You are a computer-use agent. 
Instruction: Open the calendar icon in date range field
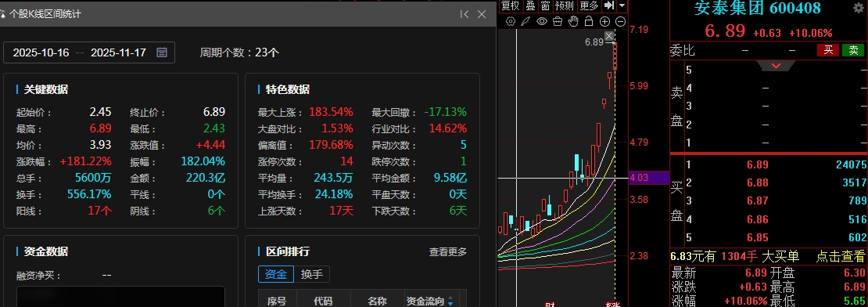tap(162, 52)
